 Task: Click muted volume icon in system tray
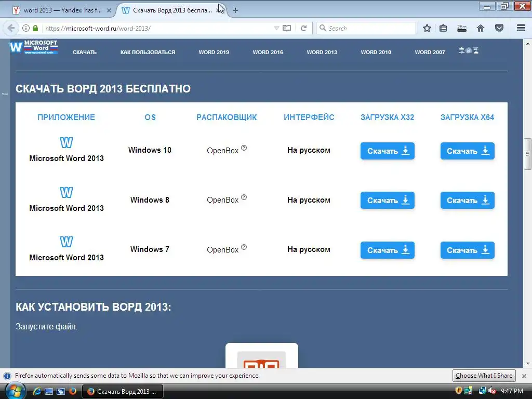click(x=492, y=391)
